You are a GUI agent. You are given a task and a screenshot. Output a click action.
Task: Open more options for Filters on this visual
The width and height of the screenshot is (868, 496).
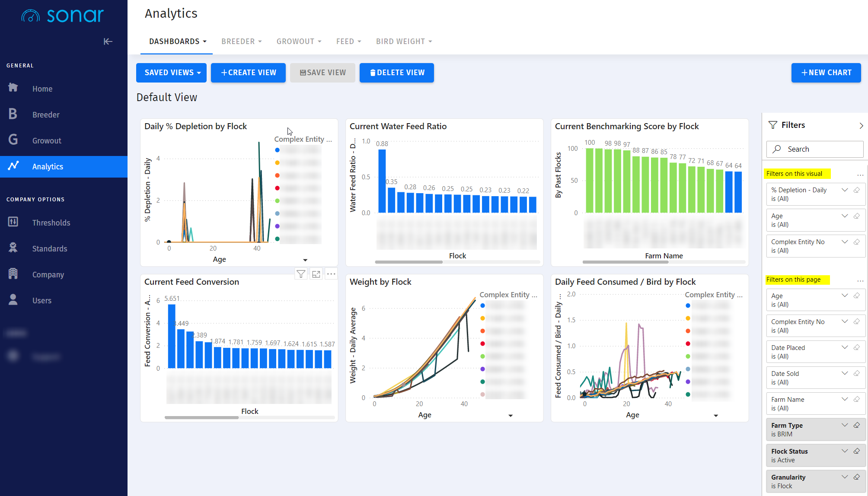point(860,175)
